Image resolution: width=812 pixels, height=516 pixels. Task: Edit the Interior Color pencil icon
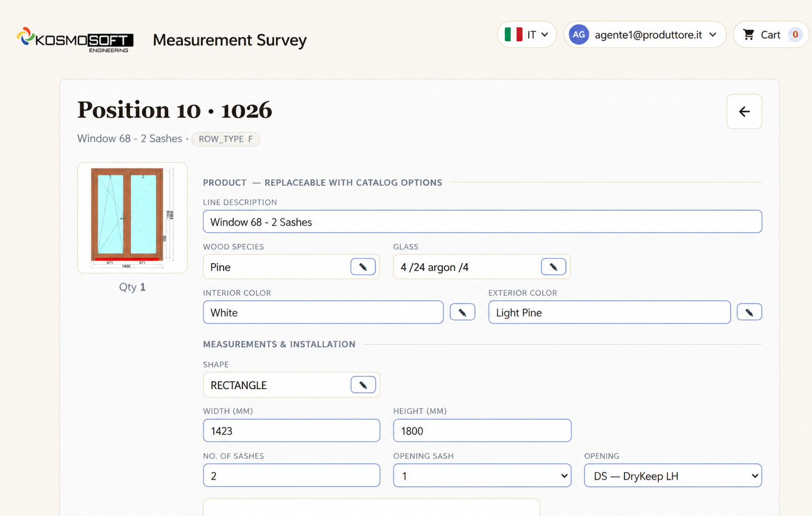(x=463, y=312)
